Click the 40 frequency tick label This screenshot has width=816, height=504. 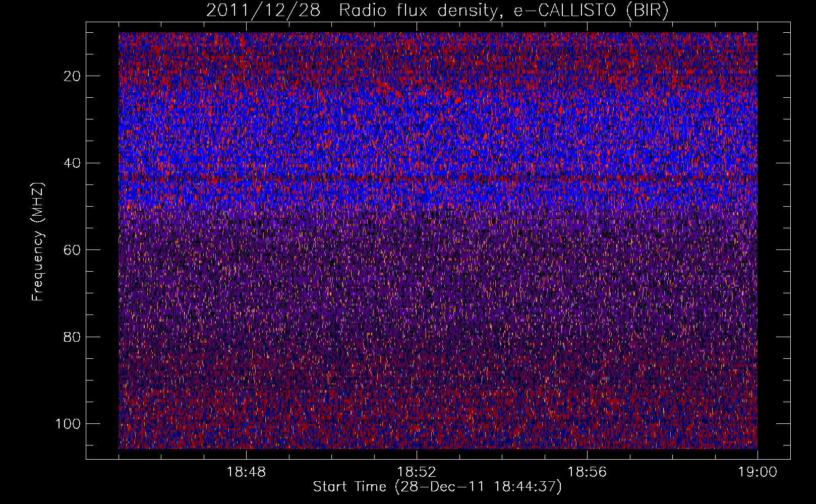[x=73, y=163]
